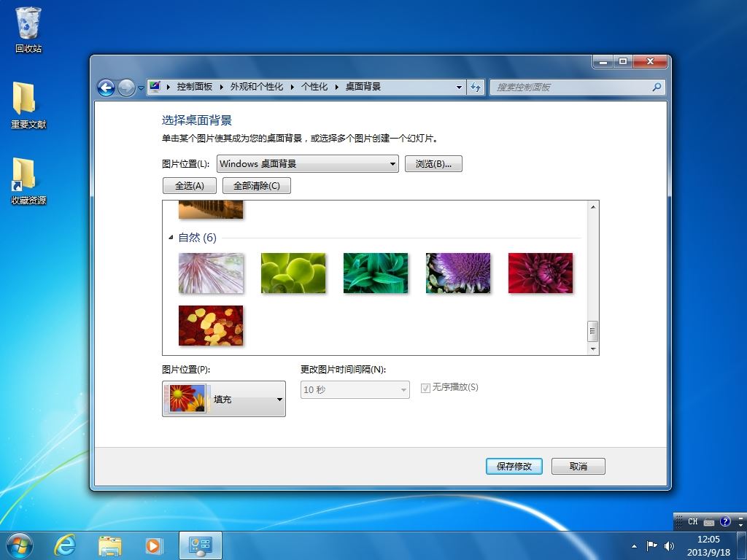The height and width of the screenshot is (560, 747).
Task: Click the CH language bar indicator
Action: click(x=693, y=521)
